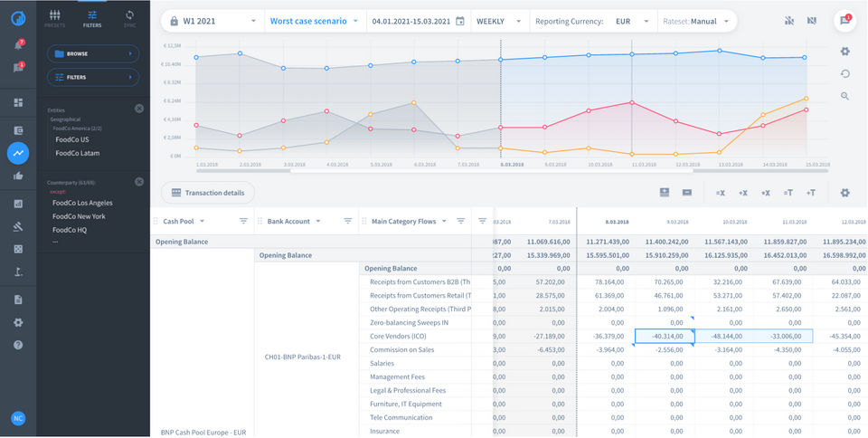Viewport: 868px width, 438px height.
Task: Toggle hide chart icon in top bar
Action: pos(789,21)
